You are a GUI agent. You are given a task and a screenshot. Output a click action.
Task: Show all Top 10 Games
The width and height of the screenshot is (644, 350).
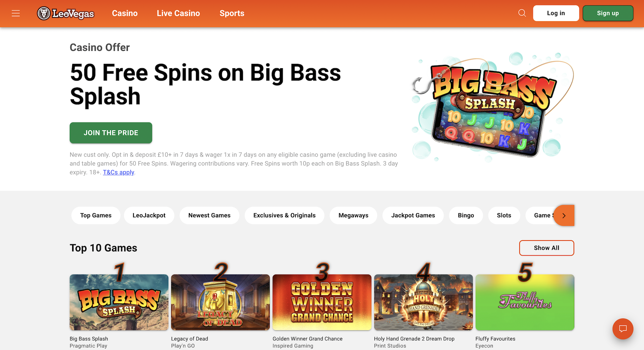(546, 248)
